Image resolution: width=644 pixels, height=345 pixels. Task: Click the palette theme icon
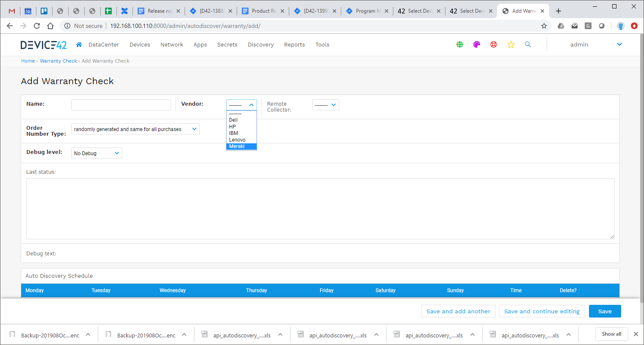click(x=476, y=44)
